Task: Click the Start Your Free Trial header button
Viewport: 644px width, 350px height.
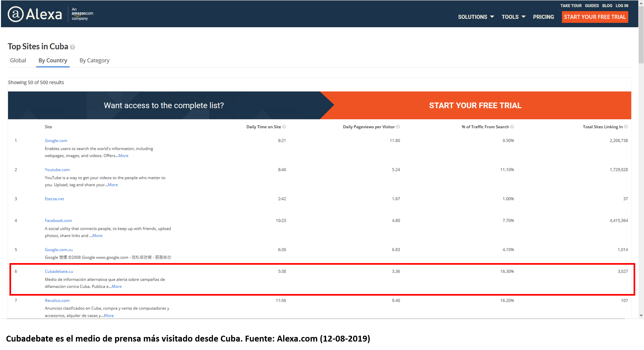Action: (x=595, y=17)
